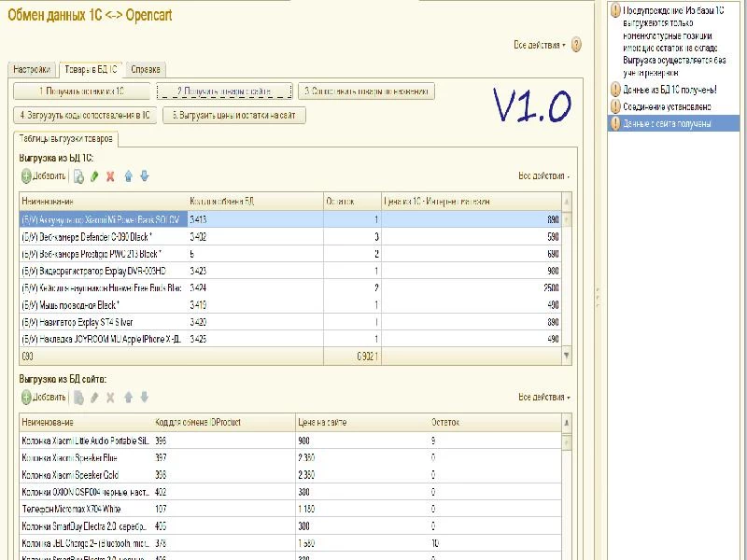Click the 'Код для обмена IDProduct' column header
The image size is (747, 560).
(224, 423)
